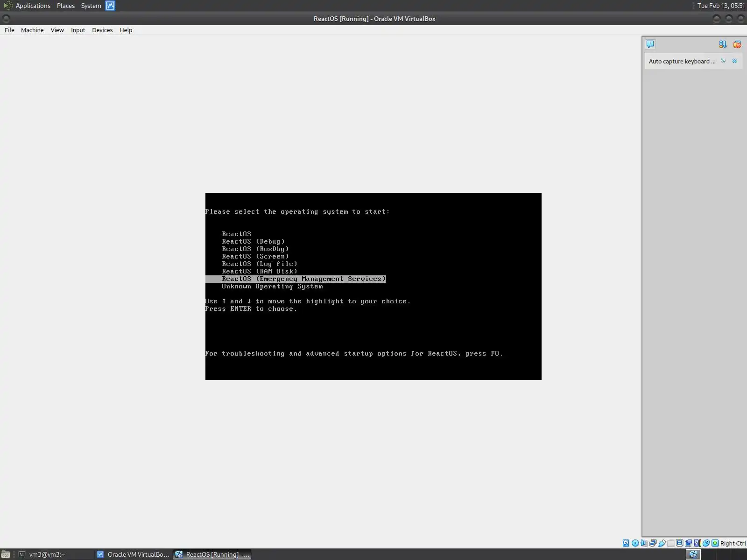This screenshot has width=747, height=560.
Task: Click the 'Press ENTER to choose' instruction
Action: [251, 308]
